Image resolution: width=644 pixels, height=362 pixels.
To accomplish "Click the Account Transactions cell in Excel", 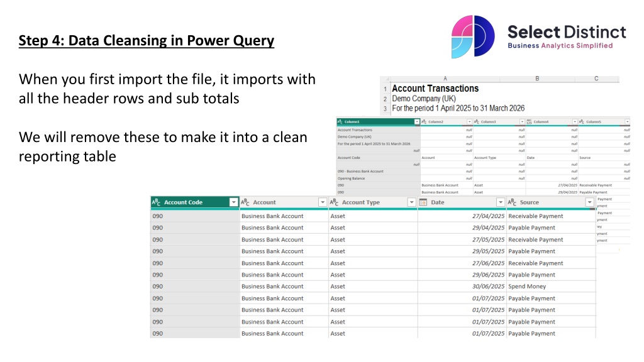I will point(435,89).
